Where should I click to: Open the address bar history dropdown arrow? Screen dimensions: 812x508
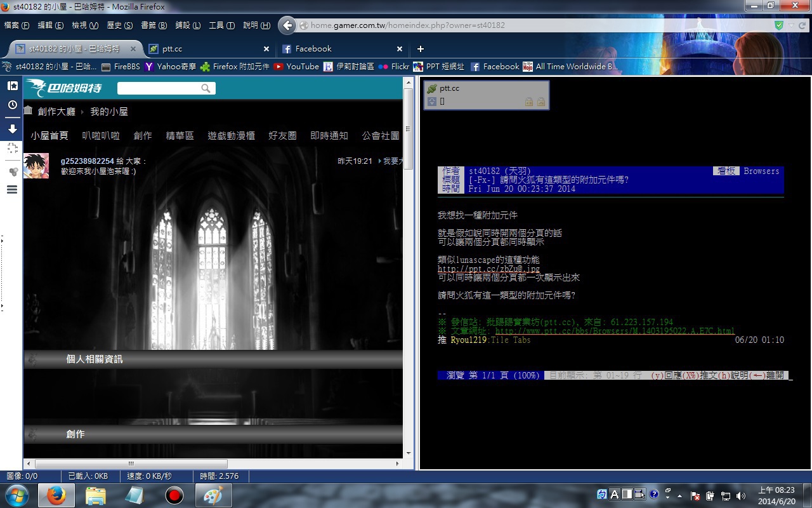[791, 25]
